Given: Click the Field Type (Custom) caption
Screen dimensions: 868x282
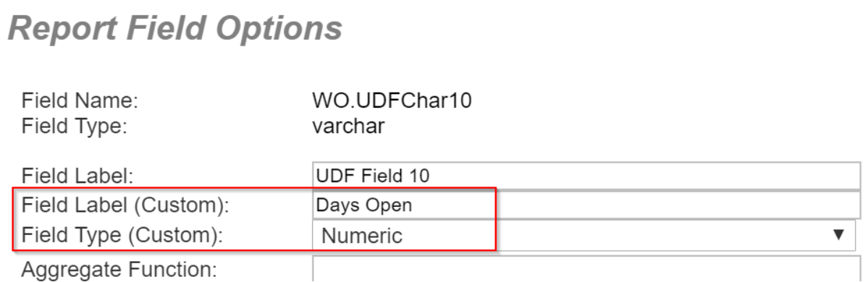Looking at the screenshot, I should (122, 236).
